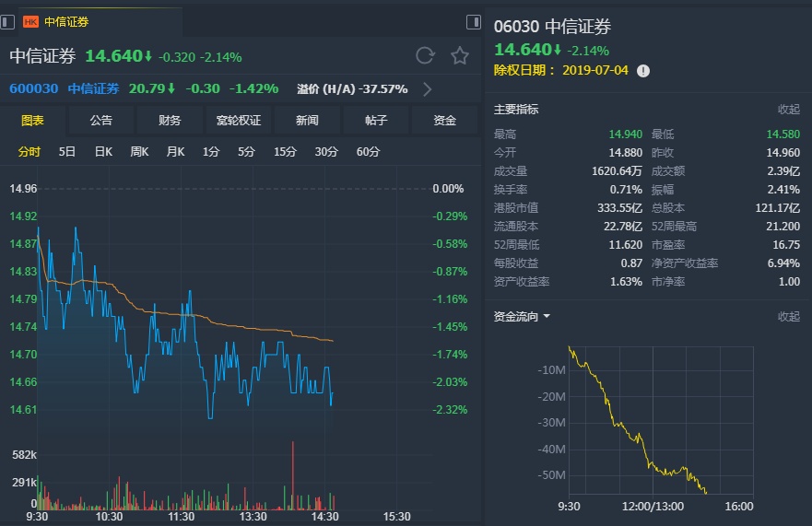The width and height of the screenshot is (812, 526).
Task: Open the 财务 tab
Action: point(170,120)
